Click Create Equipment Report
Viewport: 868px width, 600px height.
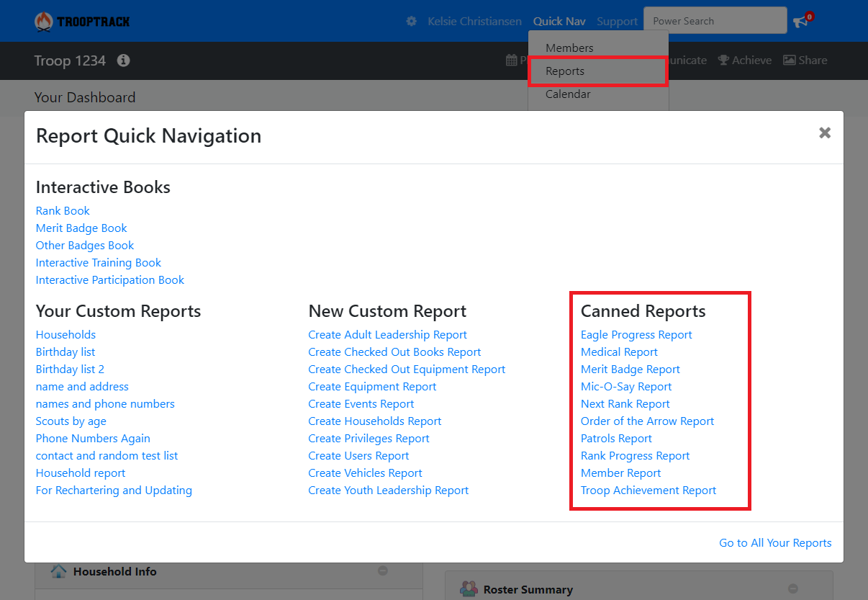372,387
